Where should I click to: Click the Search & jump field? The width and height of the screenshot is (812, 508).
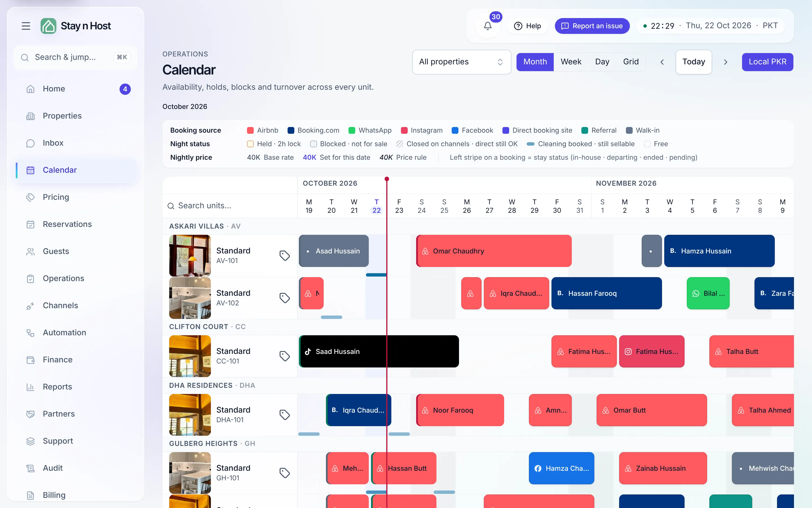click(x=76, y=58)
